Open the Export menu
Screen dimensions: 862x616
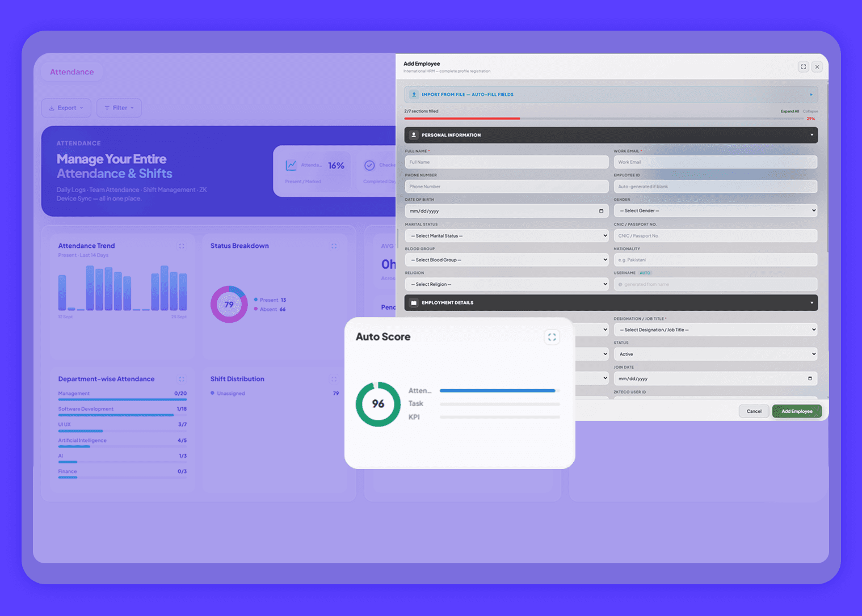[x=66, y=108]
